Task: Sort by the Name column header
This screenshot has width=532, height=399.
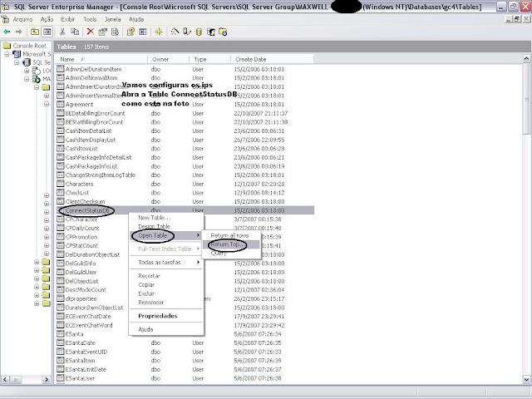Action: [101, 59]
